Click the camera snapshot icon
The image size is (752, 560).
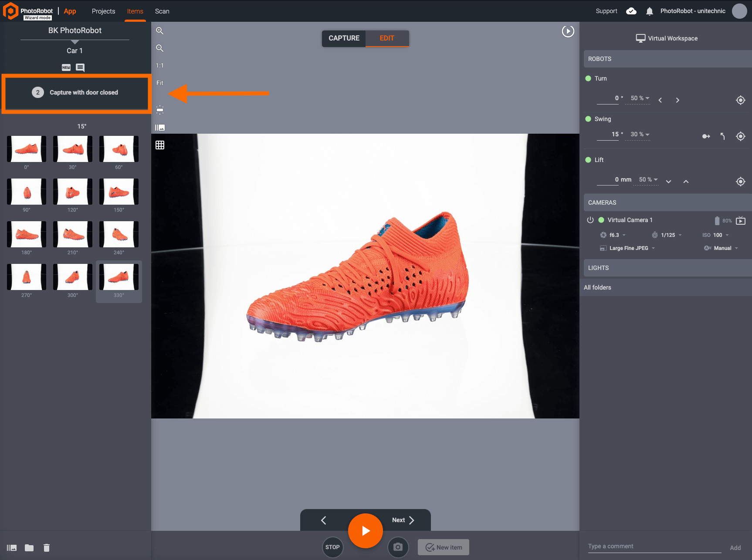398,547
